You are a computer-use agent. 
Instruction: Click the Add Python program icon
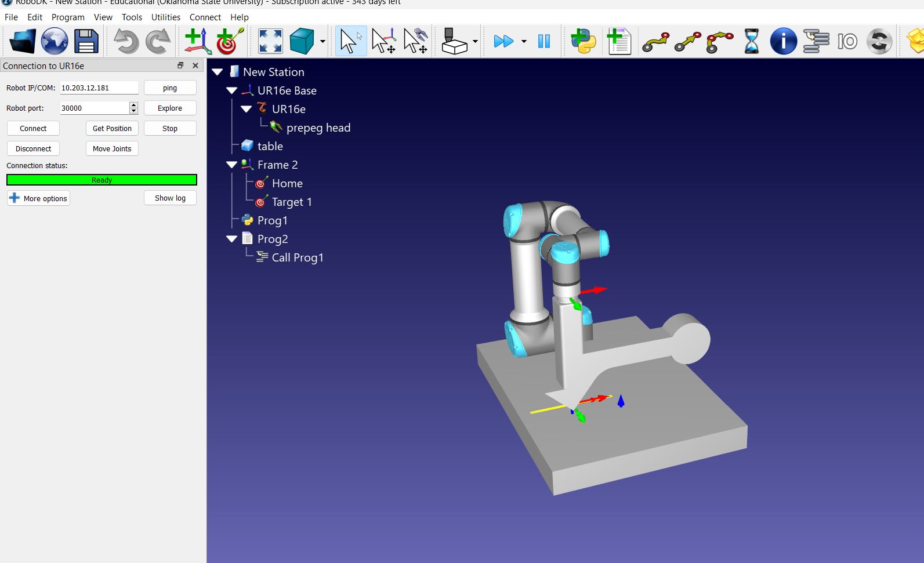coord(583,42)
